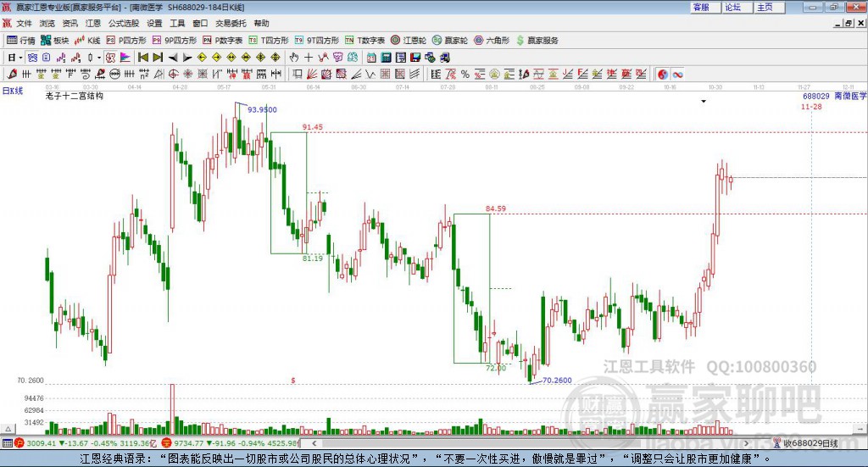The height and width of the screenshot is (467, 868).
Task: Open the 浏览 menu
Action: point(47,23)
